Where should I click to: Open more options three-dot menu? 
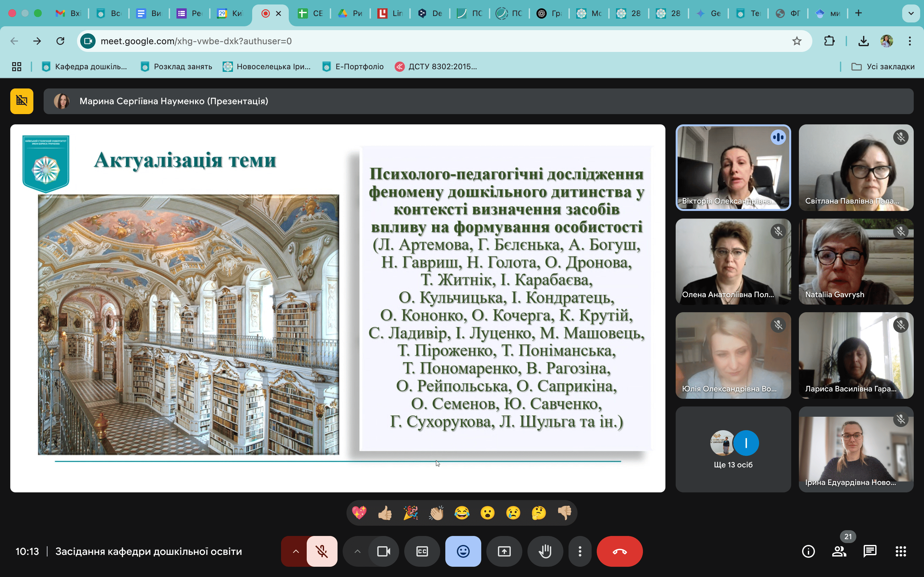pos(580,551)
